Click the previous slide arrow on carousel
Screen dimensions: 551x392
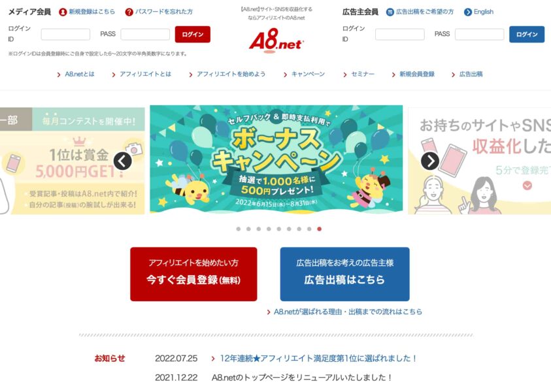pyautogui.click(x=123, y=161)
